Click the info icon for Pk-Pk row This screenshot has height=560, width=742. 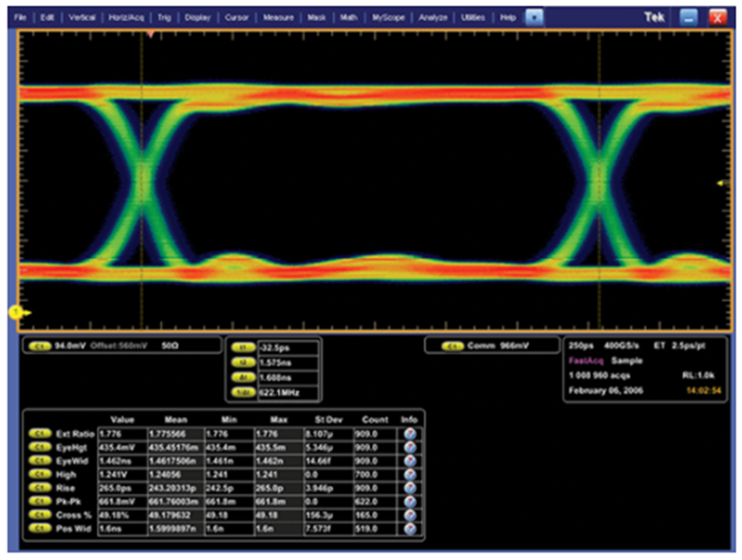pos(409,503)
